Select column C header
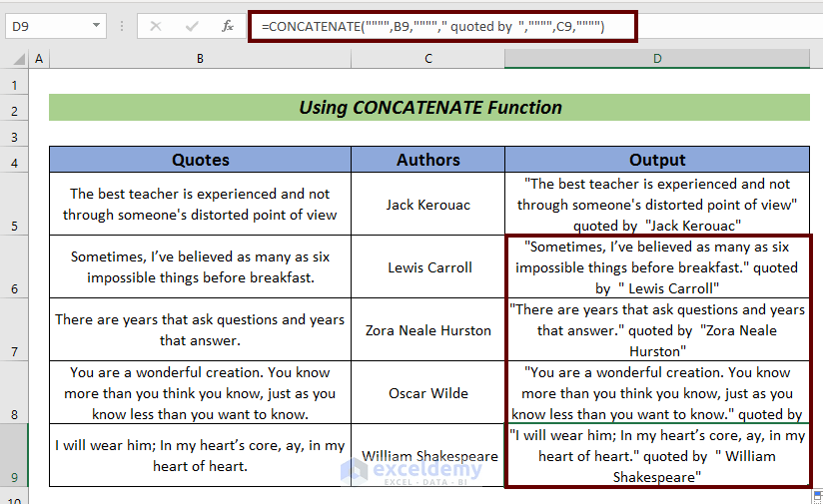823x504 pixels. tap(428, 59)
